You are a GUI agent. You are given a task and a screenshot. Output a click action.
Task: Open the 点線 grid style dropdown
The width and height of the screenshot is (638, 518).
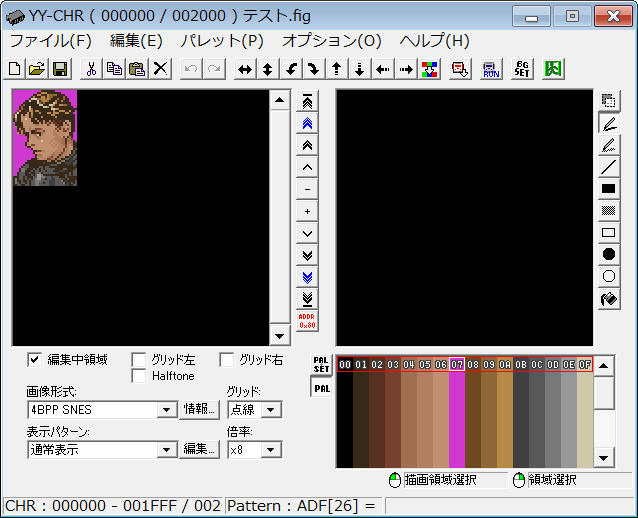pyautogui.click(x=271, y=410)
